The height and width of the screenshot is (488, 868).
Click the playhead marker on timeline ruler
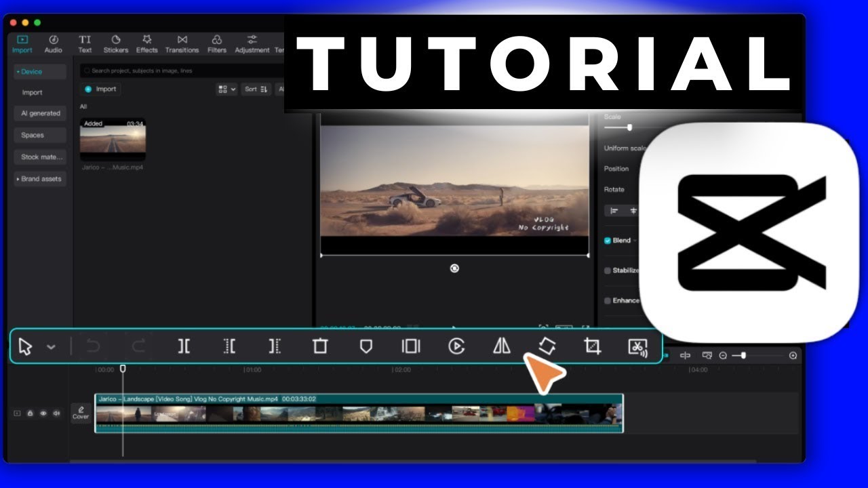(x=123, y=369)
